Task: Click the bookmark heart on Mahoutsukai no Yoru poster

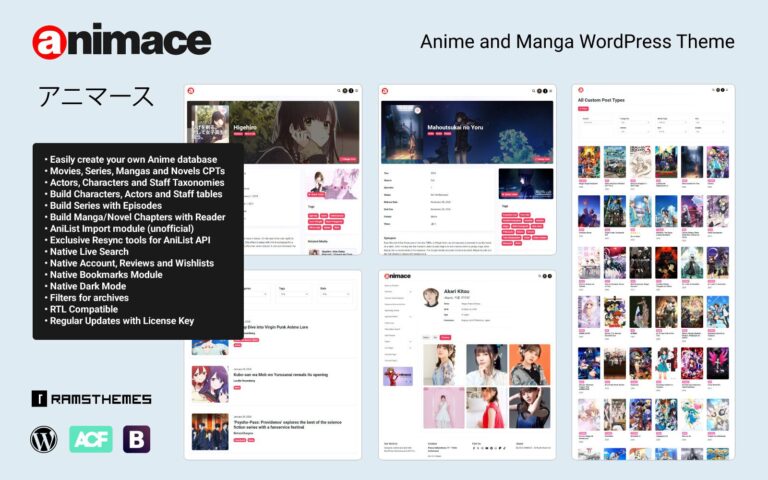Action: pyautogui.click(x=417, y=110)
